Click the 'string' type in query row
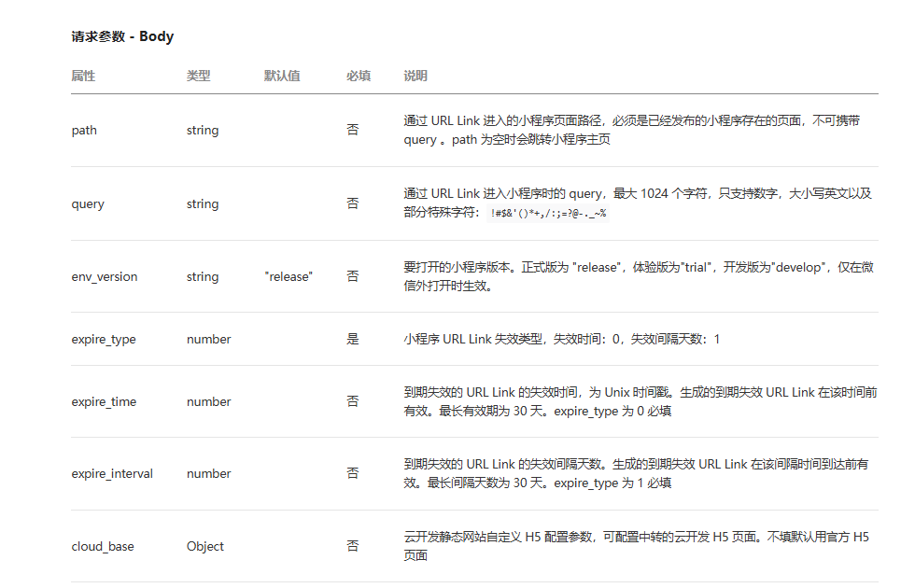Image resolution: width=915 pixels, height=588 pixels. pyautogui.click(x=203, y=204)
